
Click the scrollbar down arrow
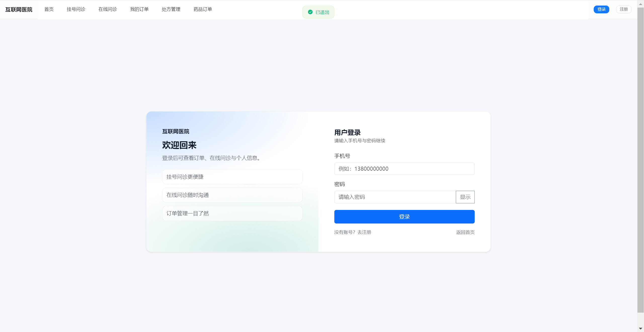click(x=640, y=328)
